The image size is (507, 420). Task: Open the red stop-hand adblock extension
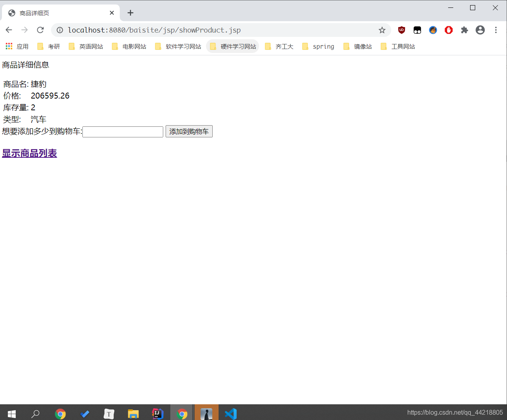click(x=449, y=30)
